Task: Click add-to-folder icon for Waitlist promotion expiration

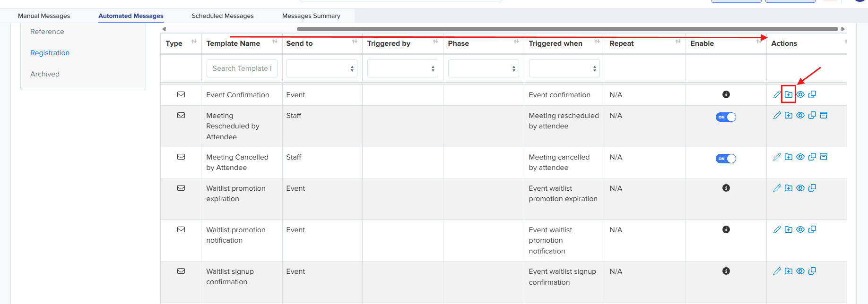Action: tap(789, 188)
